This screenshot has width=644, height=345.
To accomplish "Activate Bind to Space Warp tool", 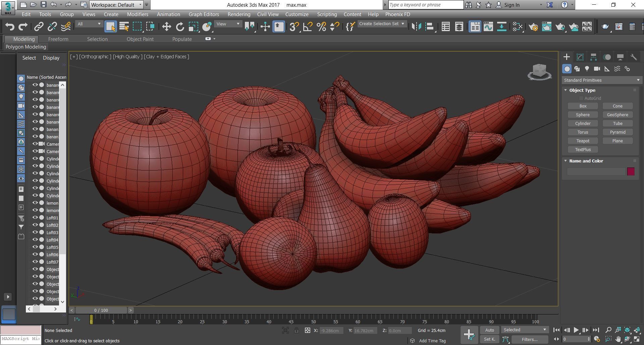I will pos(66,26).
